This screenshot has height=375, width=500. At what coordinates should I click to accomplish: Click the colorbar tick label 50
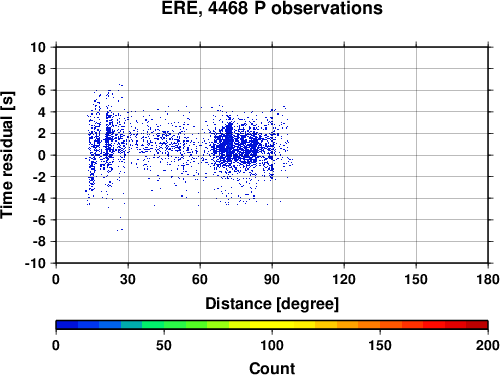pos(164,346)
